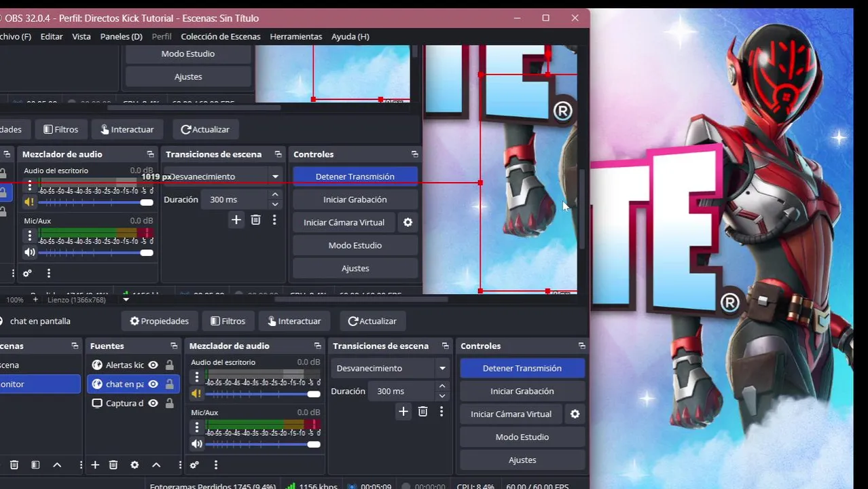Open scene filters icon in Escenas toolbar

35,465
